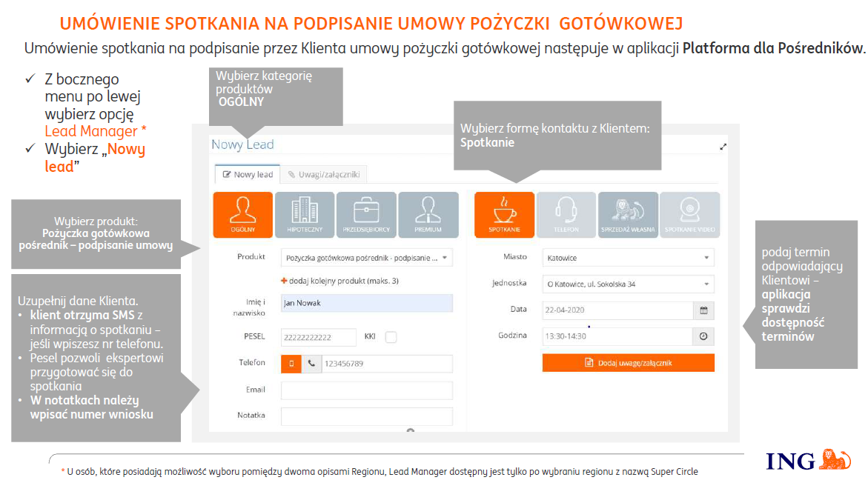
Task: Select the OGÓLNY product category icon
Action: [242, 215]
